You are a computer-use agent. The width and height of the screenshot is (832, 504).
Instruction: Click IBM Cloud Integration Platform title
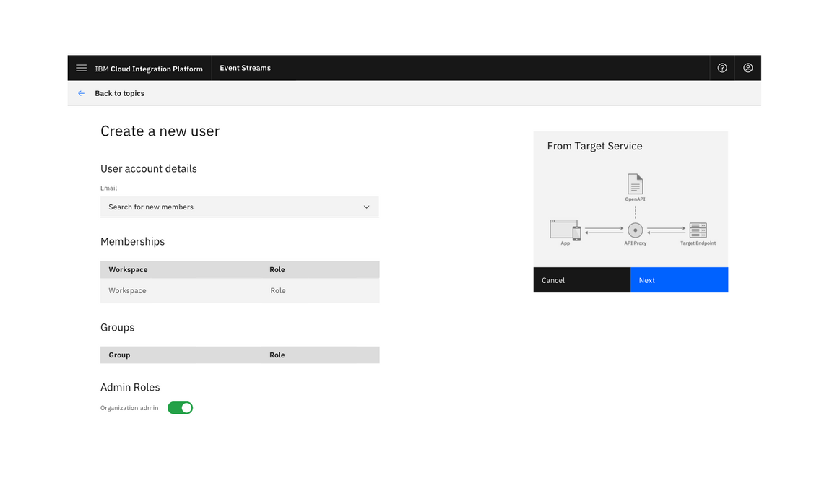(x=149, y=69)
